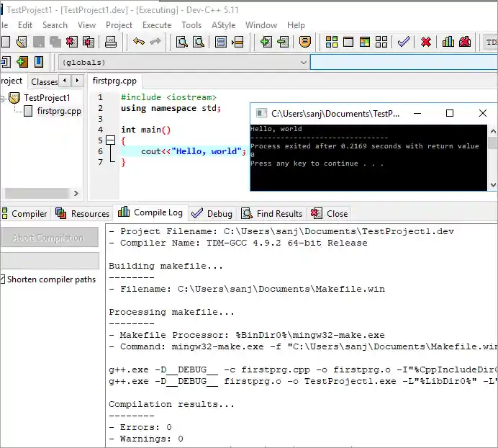Viewport: 498px width, 448px height.
Task: Select the TestProject1 project tree item
Action: tap(47, 98)
